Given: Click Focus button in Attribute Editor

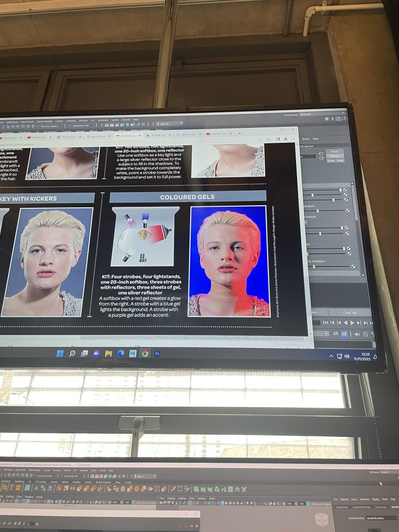Looking at the screenshot, I should [x=335, y=151].
